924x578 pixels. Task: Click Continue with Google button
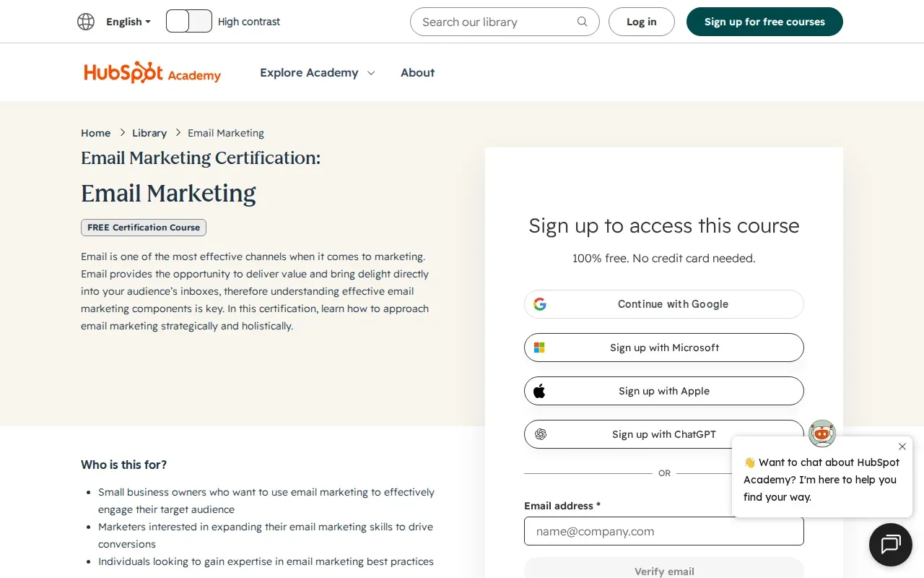click(664, 304)
